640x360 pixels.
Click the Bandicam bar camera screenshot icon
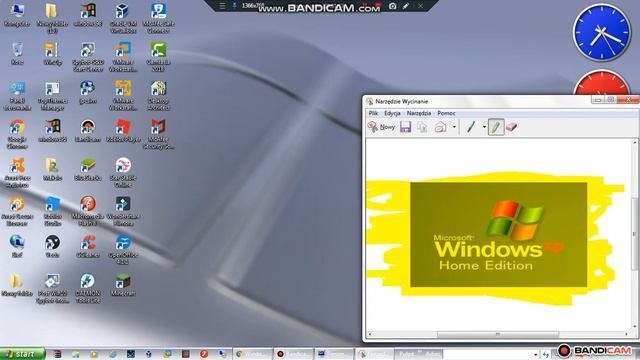(x=392, y=6)
